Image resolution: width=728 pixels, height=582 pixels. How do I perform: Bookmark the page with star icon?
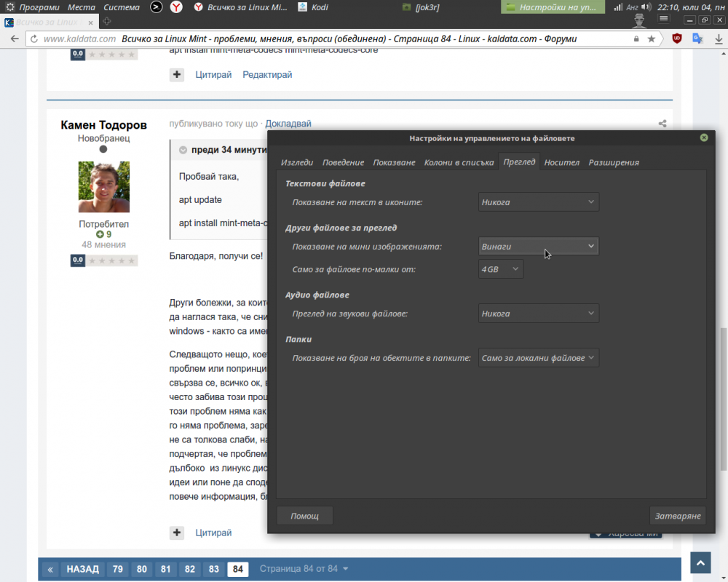(652, 39)
